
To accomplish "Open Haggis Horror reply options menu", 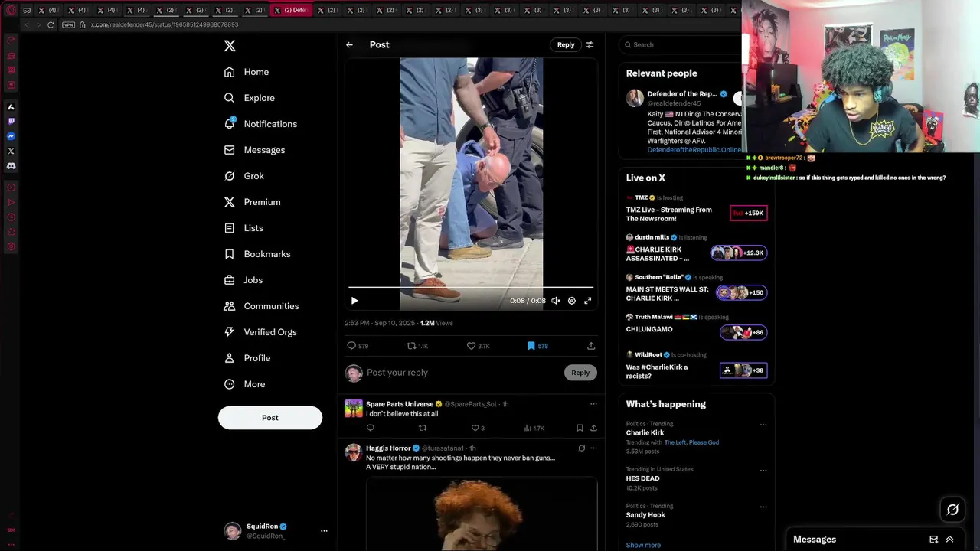I will click(x=593, y=448).
